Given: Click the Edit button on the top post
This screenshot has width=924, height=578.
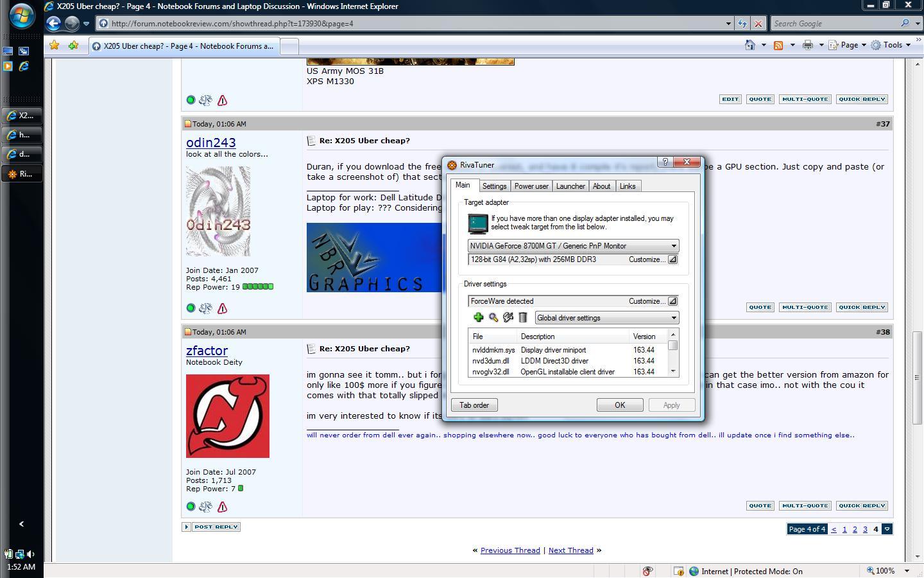Looking at the screenshot, I should click(730, 99).
